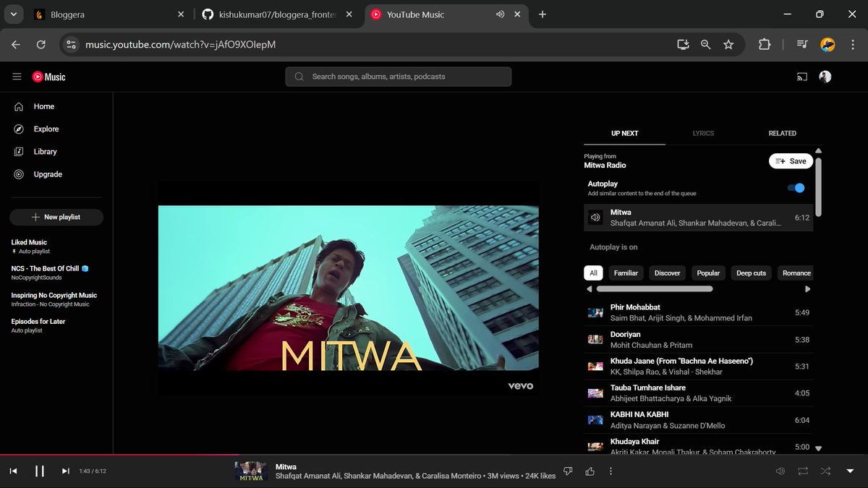Screen dimensions: 868x488
Task: Bookmark this page with star icon
Action: (x=728, y=45)
